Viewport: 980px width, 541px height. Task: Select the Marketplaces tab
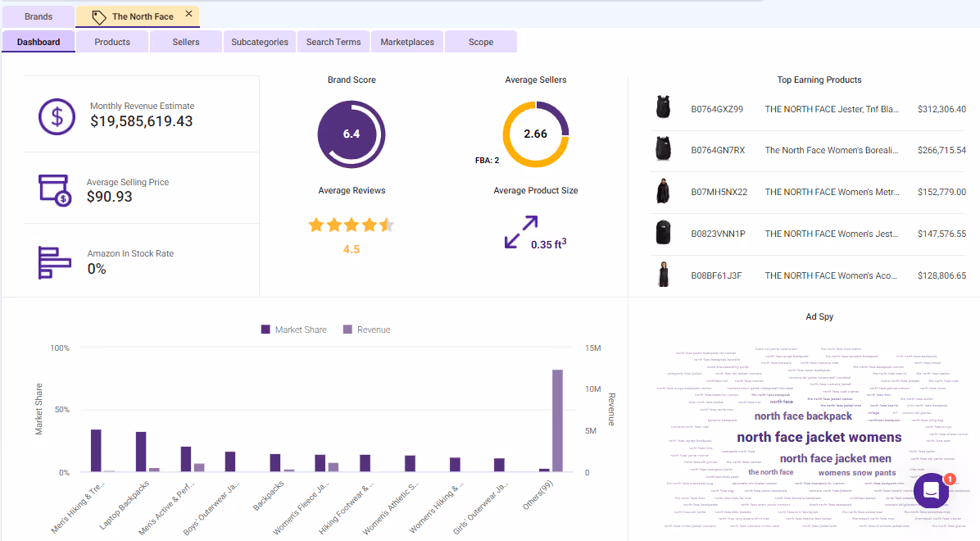[407, 42]
